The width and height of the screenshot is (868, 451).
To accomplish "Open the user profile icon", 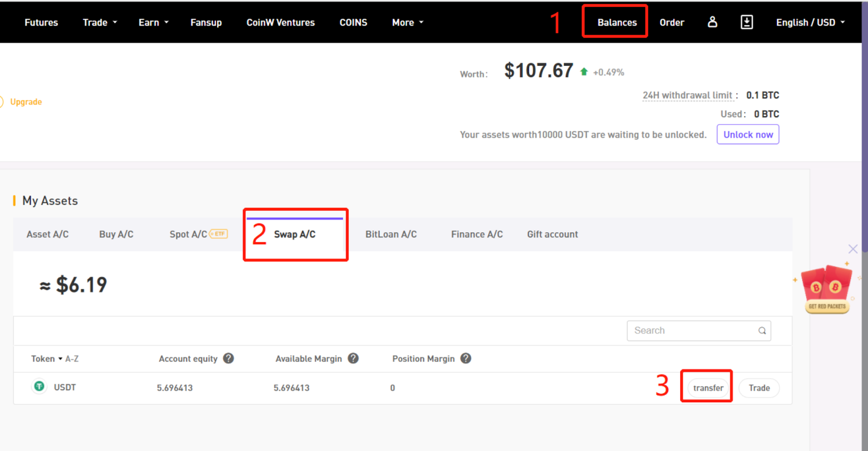I will click(712, 22).
